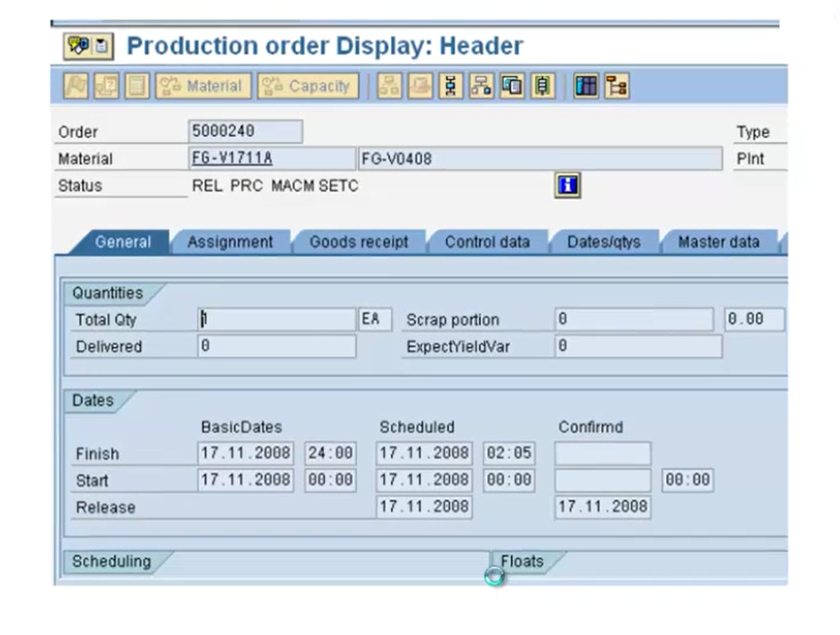Click the material description field FG-V0408

coord(540,159)
